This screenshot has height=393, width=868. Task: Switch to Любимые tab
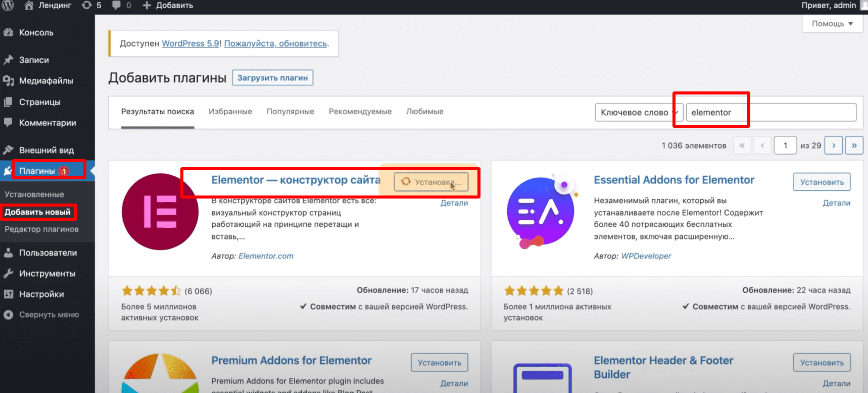coord(425,112)
